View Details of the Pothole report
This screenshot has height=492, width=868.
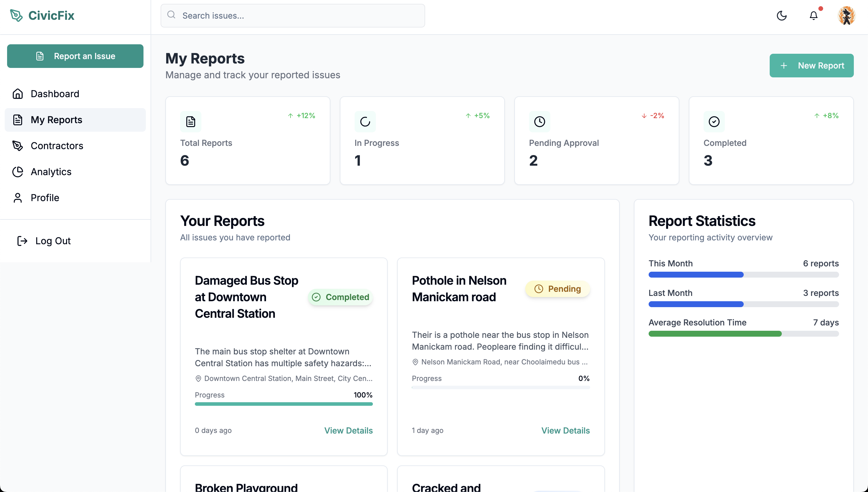click(x=565, y=431)
